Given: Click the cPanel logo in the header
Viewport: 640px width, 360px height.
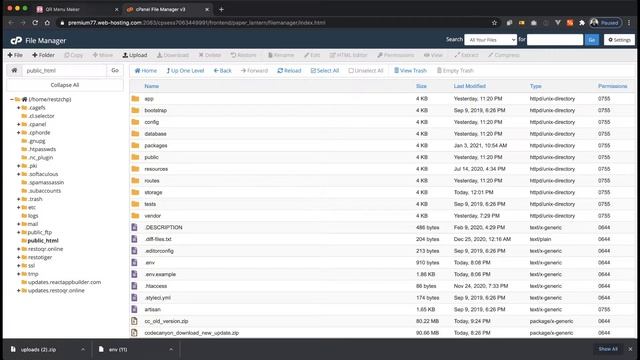Looking at the screenshot, I should 16,40.
